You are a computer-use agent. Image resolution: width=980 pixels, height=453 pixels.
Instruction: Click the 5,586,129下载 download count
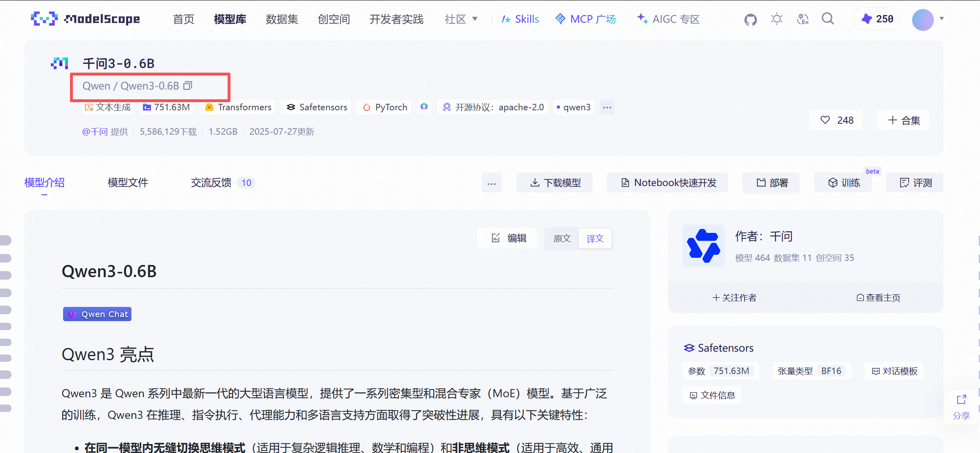168,132
